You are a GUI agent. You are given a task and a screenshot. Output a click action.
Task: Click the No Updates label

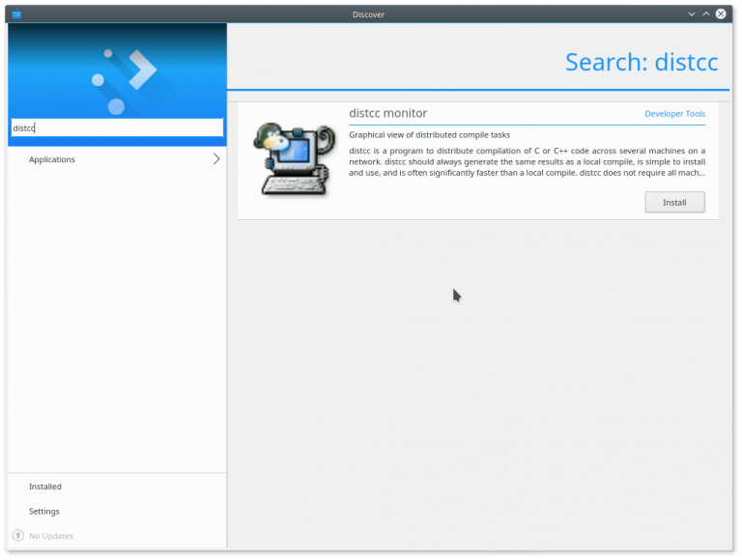tap(51, 536)
